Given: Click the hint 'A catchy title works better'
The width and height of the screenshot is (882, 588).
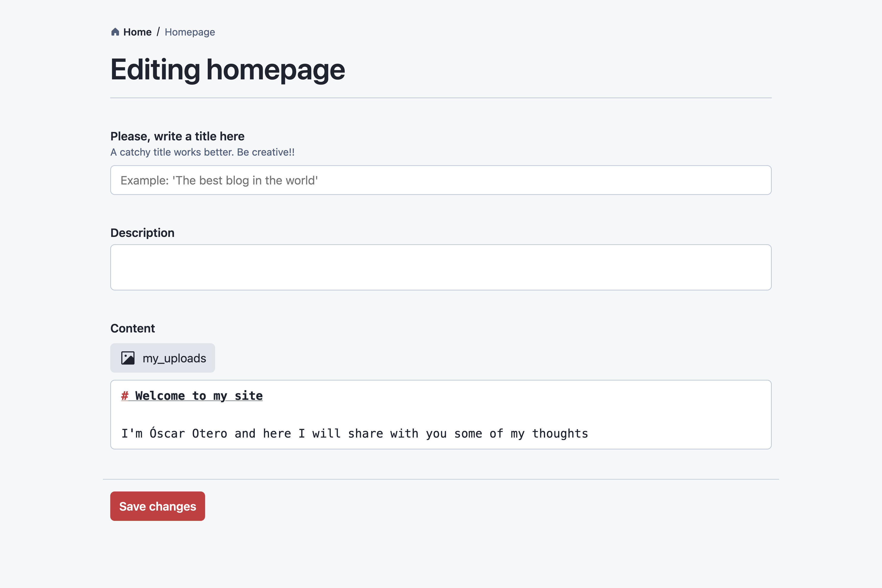Looking at the screenshot, I should click(x=203, y=152).
